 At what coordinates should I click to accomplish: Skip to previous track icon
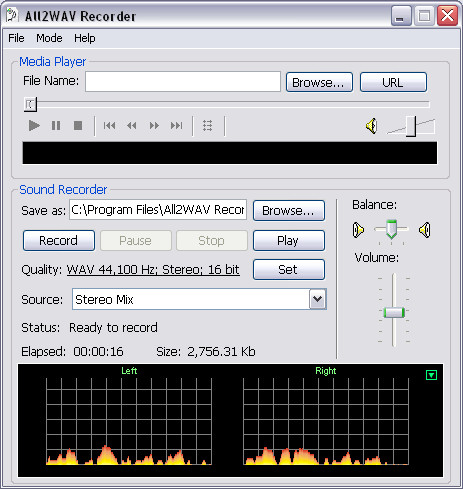pos(109,126)
